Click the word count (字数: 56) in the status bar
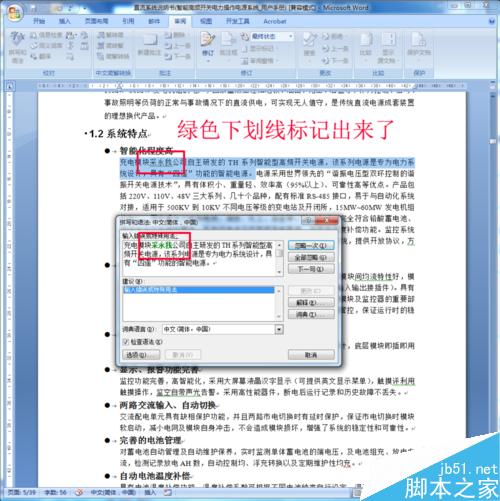 click(56, 492)
